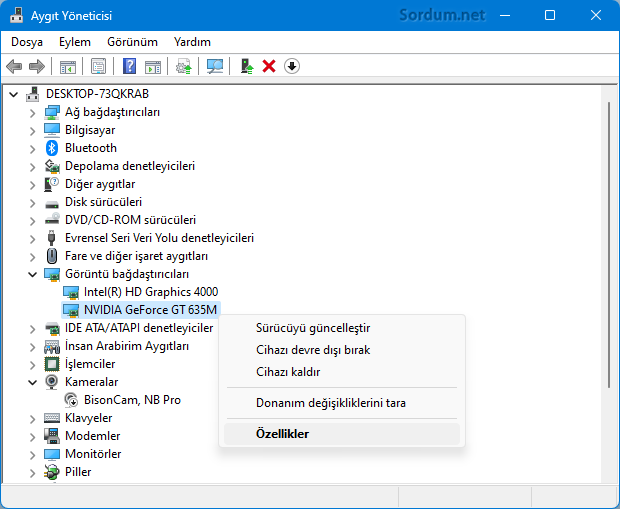Expand the Monitörler node chevron
This screenshot has height=509, width=620.
click(32, 455)
